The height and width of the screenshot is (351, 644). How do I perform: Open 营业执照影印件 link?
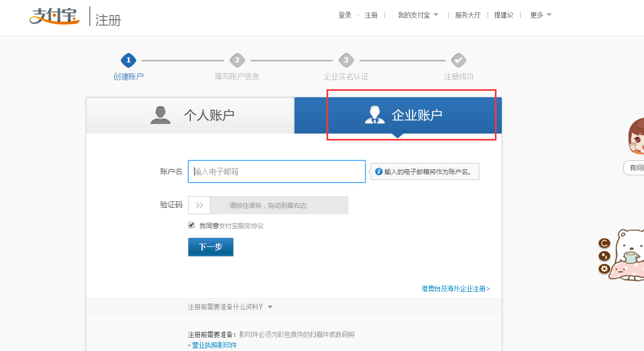click(x=214, y=345)
